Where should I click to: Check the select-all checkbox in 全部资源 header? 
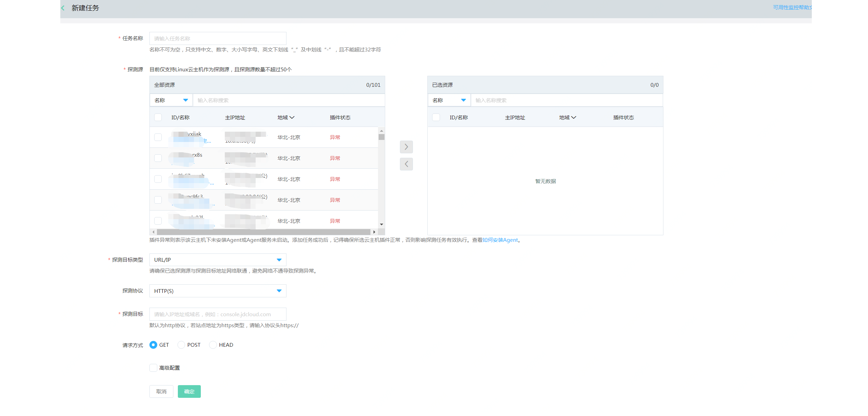(158, 117)
